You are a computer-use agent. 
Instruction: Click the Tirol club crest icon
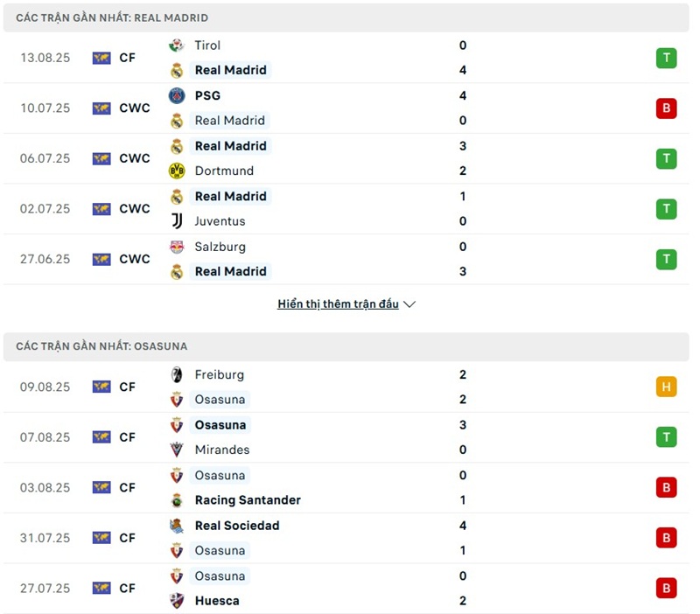click(177, 45)
